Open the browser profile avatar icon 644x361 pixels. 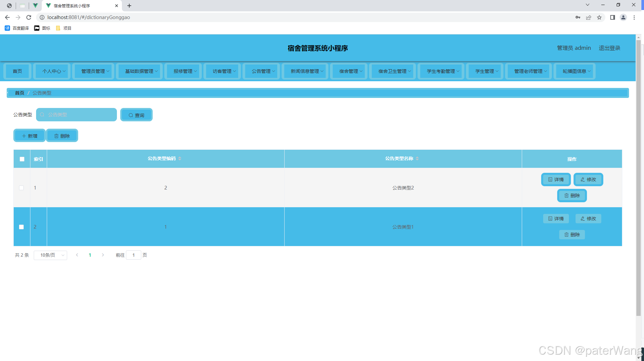[623, 17]
